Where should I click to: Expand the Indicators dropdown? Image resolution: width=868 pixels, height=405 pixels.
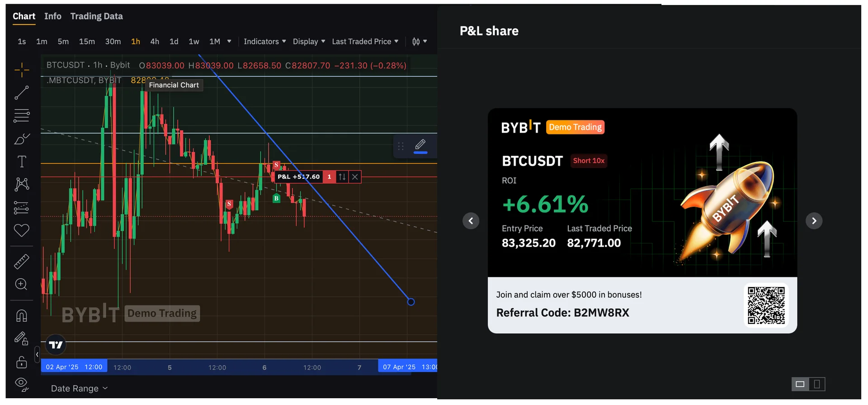[x=264, y=42]
